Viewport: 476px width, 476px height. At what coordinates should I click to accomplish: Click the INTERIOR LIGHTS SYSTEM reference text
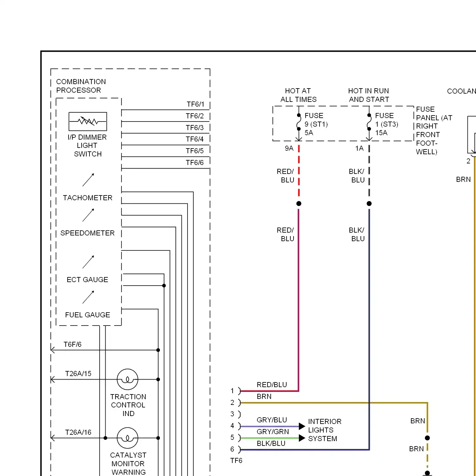325,430
